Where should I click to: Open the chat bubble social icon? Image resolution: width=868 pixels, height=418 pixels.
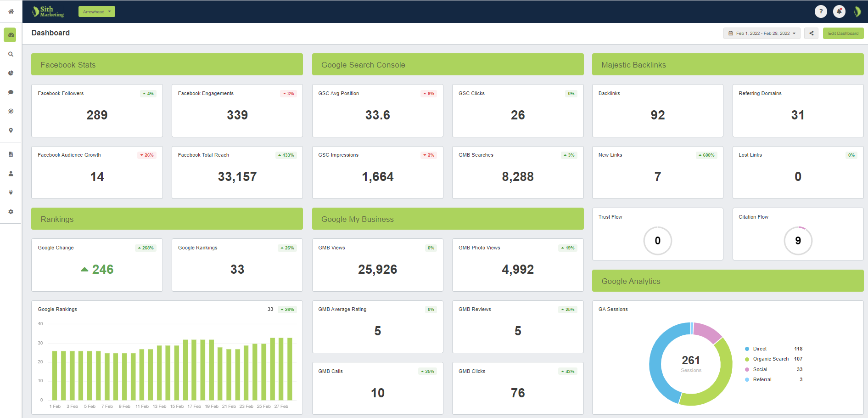pos(11,92)
